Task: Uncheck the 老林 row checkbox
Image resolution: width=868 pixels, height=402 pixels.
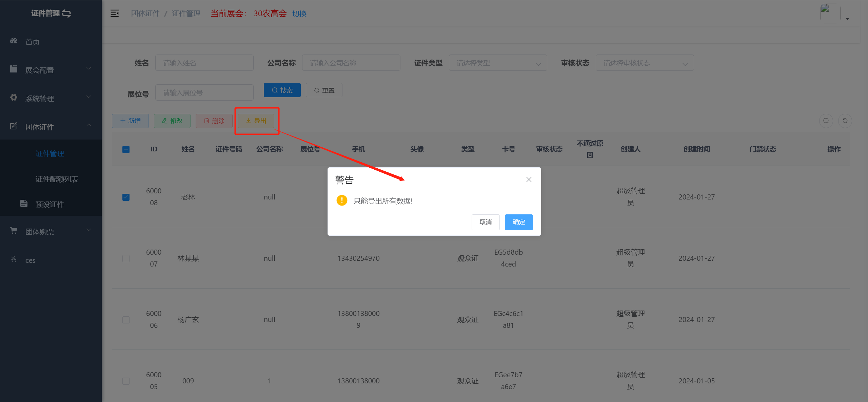Action: 126,197
